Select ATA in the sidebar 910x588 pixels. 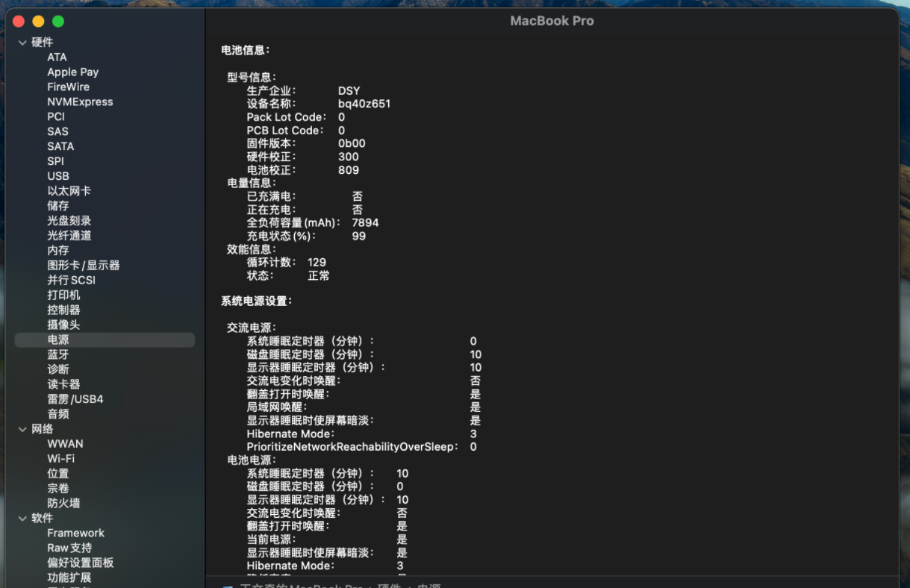57,57
